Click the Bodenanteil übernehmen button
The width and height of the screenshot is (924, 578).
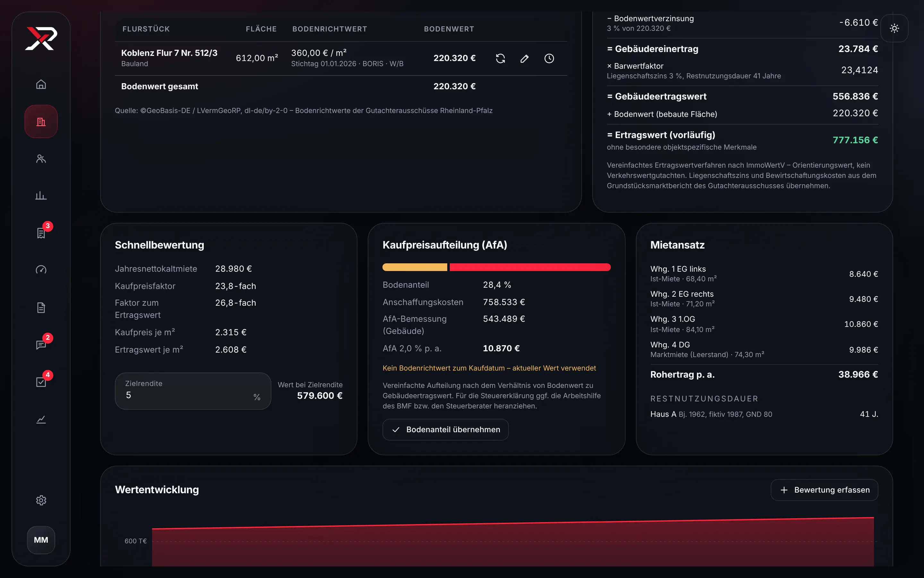(x=445, y=429)
